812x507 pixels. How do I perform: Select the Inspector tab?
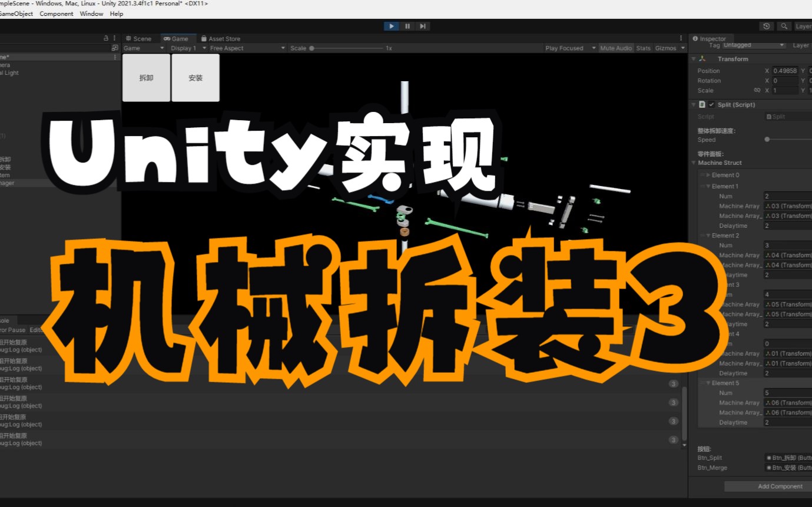click(710, 39)
